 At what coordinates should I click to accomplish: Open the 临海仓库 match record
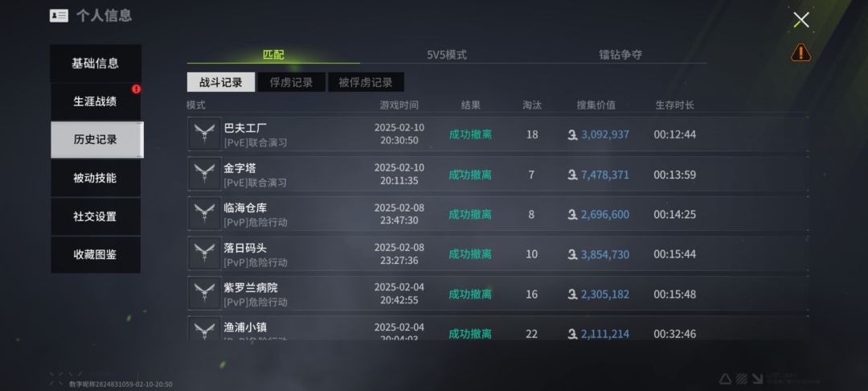tap(497, 214)
